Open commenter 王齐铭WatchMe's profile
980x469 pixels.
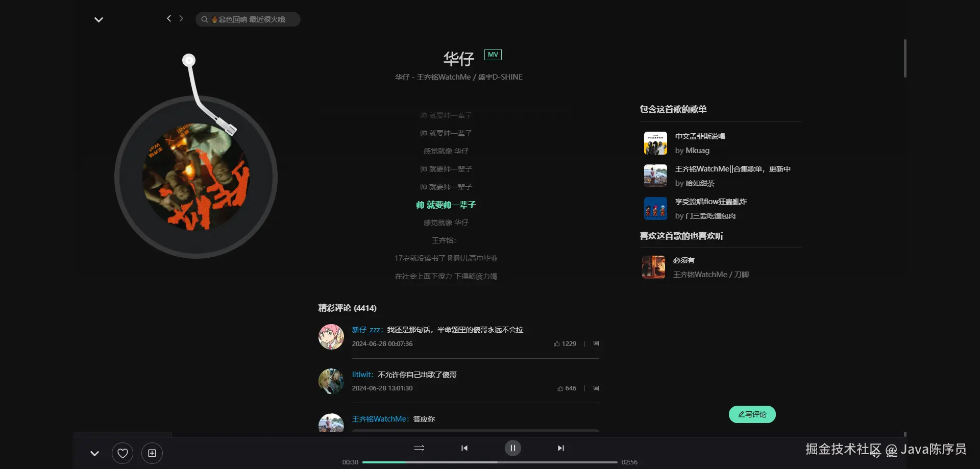pos(380,419)
